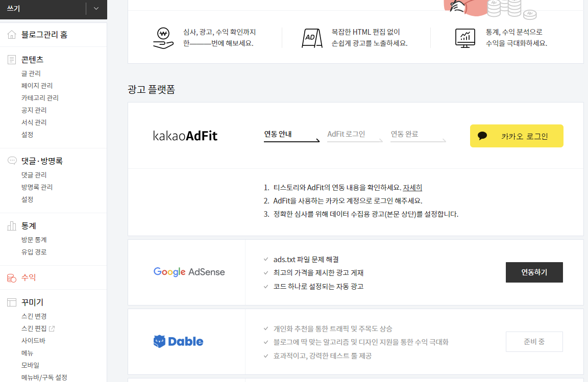The height and width of the screenshot is (382, 588).
Task: Go to 방명록 관리
Action: pos(37,187)
